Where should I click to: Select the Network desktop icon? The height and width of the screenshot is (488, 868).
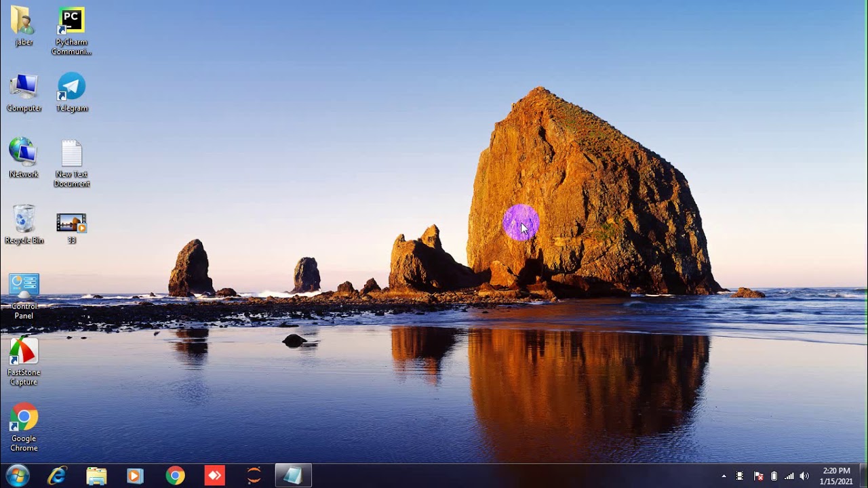(24, 158)
